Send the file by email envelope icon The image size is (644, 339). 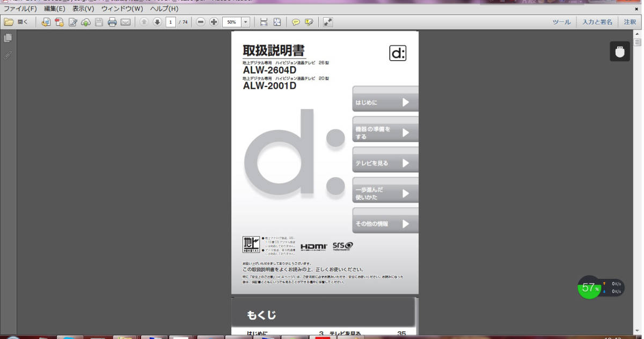click(126, 22)
